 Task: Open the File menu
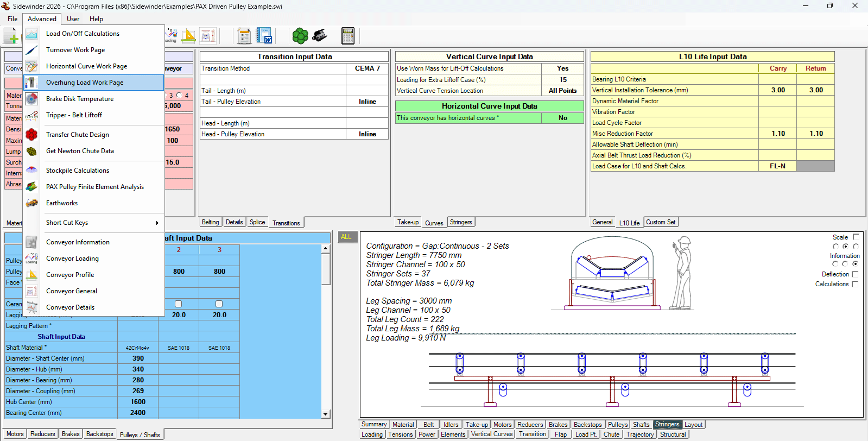pyautogui.click(x=12, y=19)
